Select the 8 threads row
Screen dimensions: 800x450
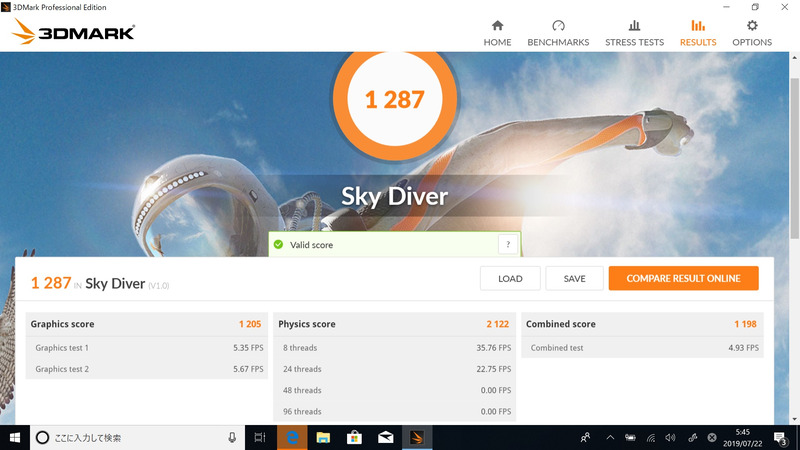click(x=394, y=347)
